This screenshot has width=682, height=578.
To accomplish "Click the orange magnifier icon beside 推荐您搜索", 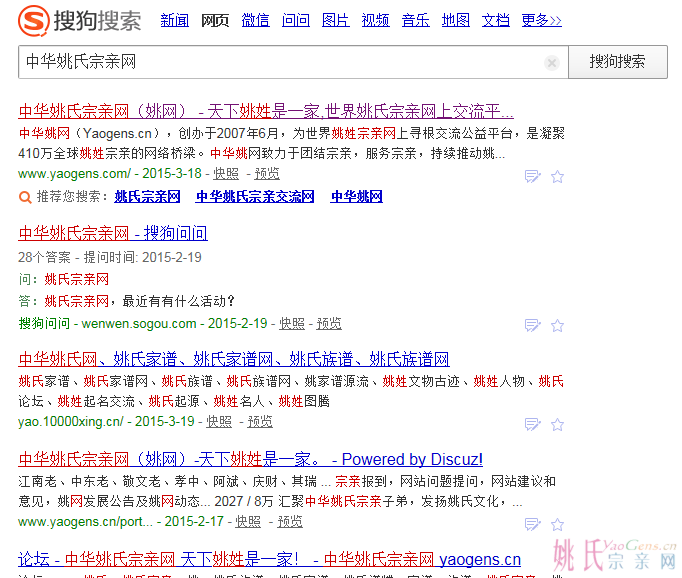I will [x=25, y=197].
